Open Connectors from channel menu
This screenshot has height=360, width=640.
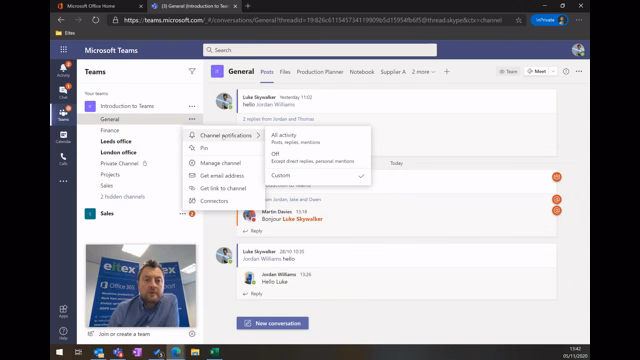224,201
